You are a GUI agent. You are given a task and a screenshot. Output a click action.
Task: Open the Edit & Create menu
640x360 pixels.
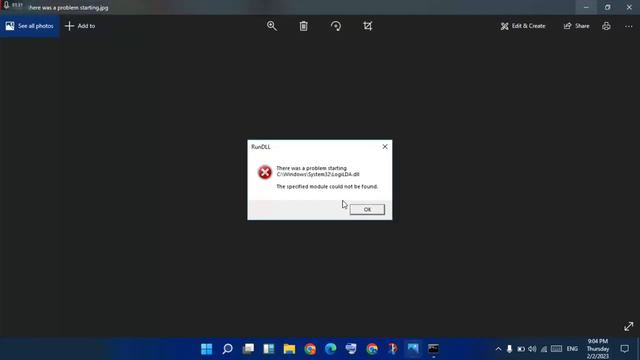[x=523, y=26]
